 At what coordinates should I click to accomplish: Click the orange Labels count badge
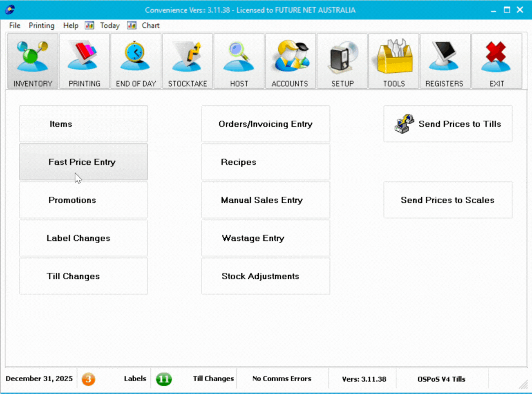click(88, 379)
